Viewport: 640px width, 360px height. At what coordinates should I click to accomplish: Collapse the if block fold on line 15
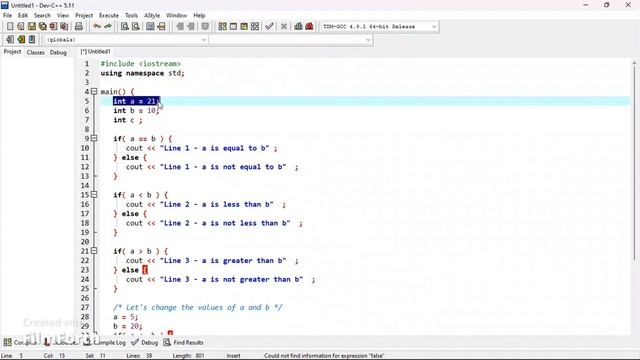coord(94,195)
